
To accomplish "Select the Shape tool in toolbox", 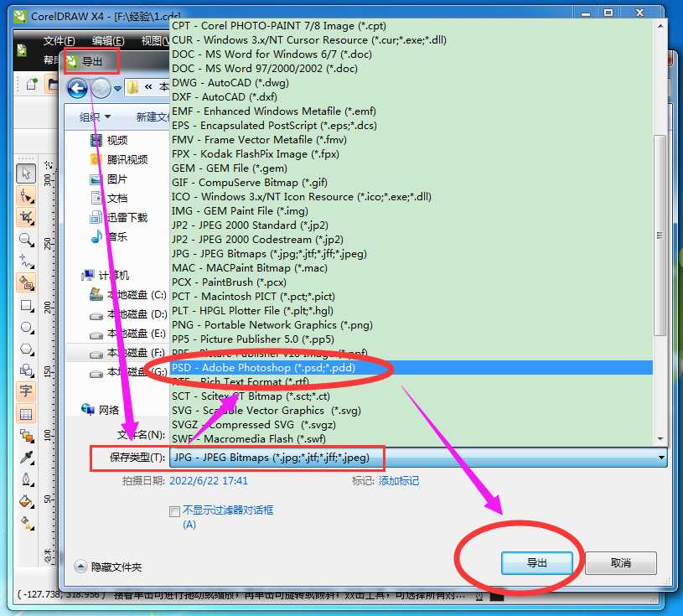I will click(x=26, y=195).
